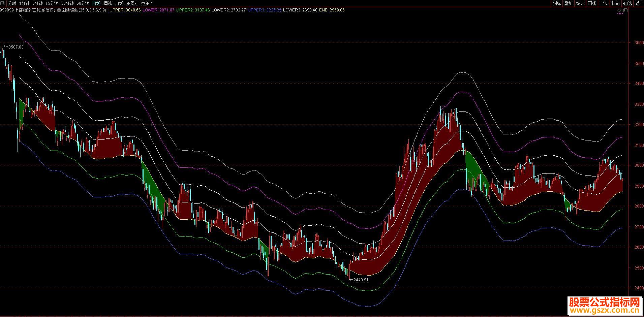Click the 返回 back button

tap(639, 3)
